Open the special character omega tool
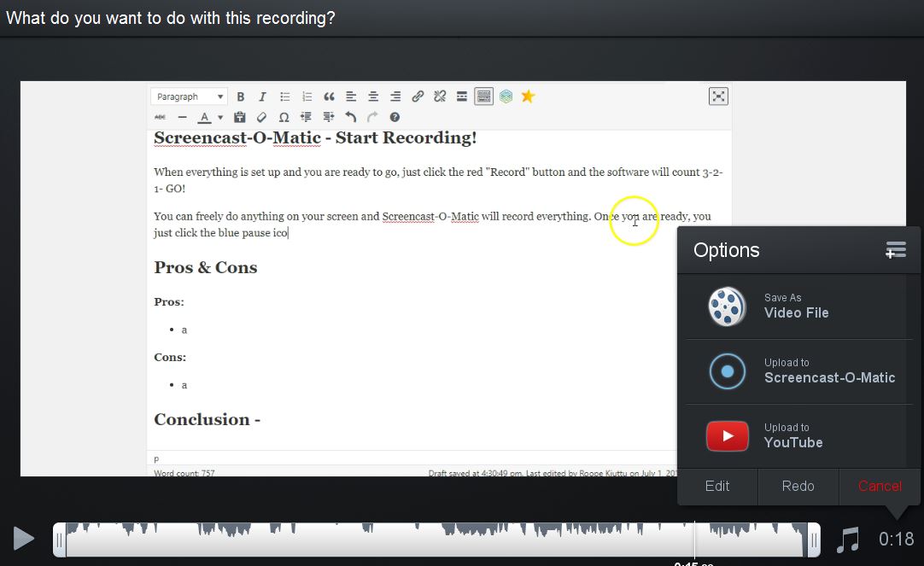Viewport: 924px width, 566px height. pyautogui.click(x=284, y=117)
